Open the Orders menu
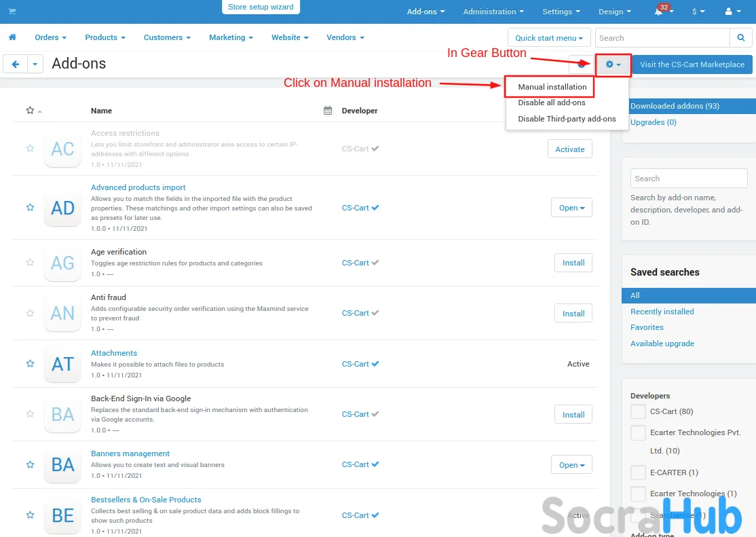 click(x=50, y=37)
